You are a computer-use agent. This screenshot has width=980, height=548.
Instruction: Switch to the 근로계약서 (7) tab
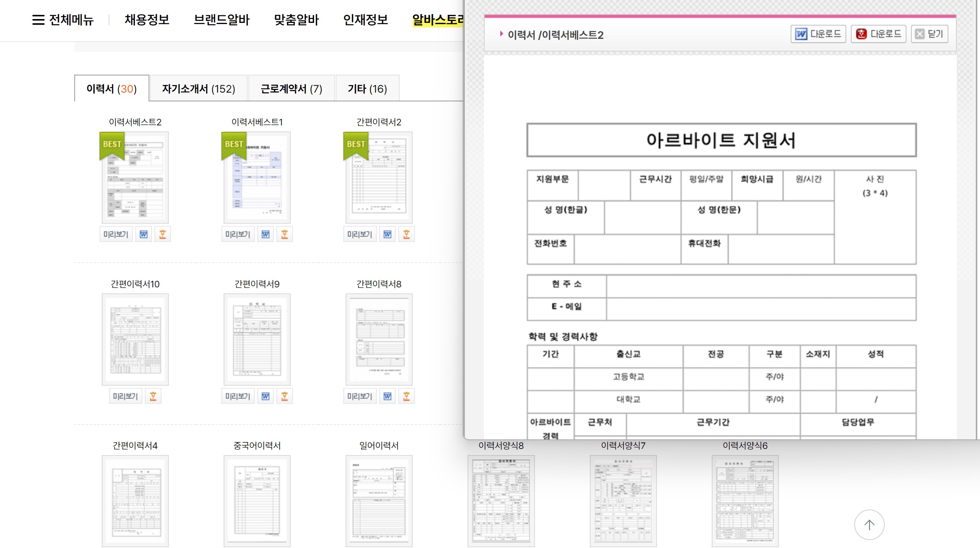(291, 89)
